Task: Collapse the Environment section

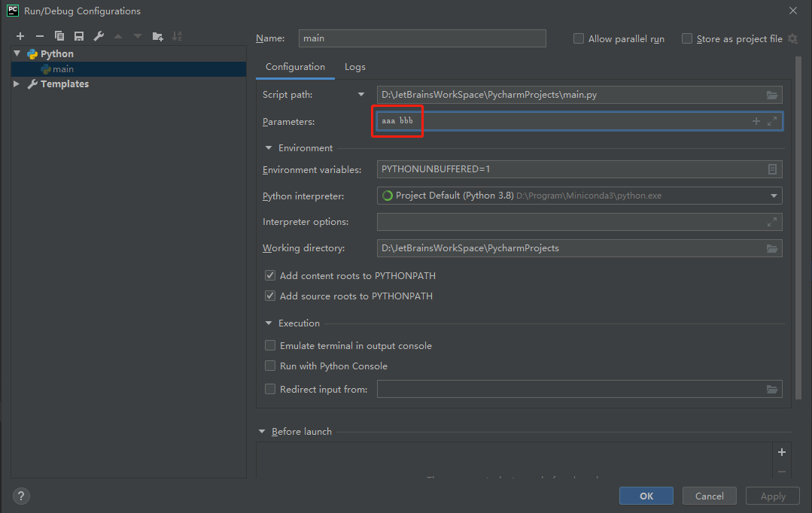Action: tap(269, 148)
